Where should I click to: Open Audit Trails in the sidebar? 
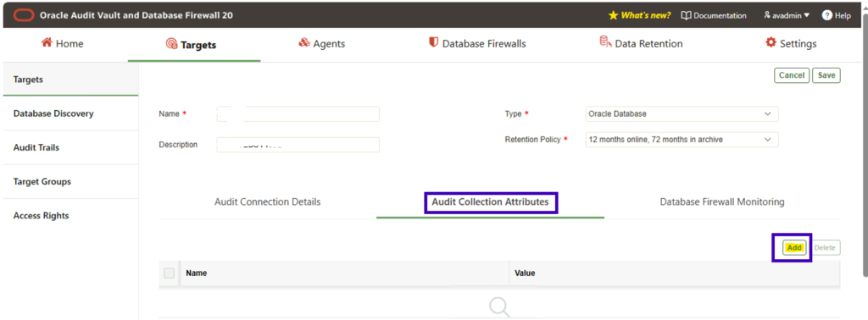tap(70, 147)
